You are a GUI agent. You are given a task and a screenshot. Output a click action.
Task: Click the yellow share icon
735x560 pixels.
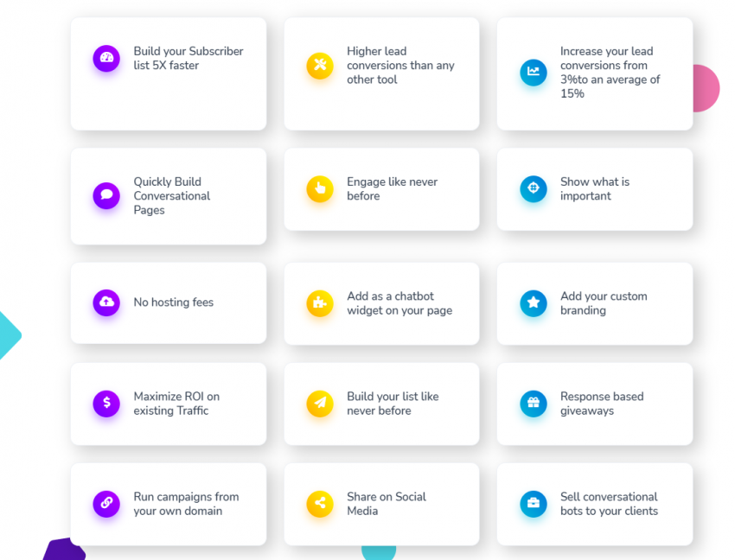pyautogui.click(x=320, y=503)
